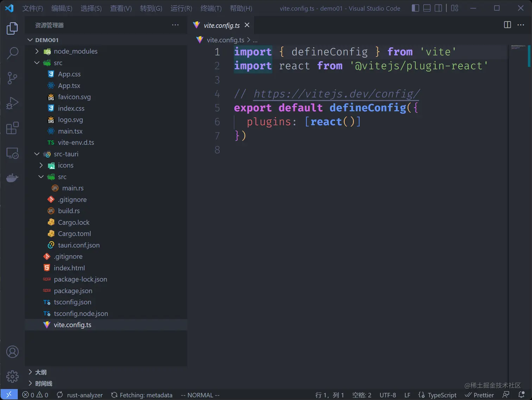Open main.rs file

[x=106, y=188]
